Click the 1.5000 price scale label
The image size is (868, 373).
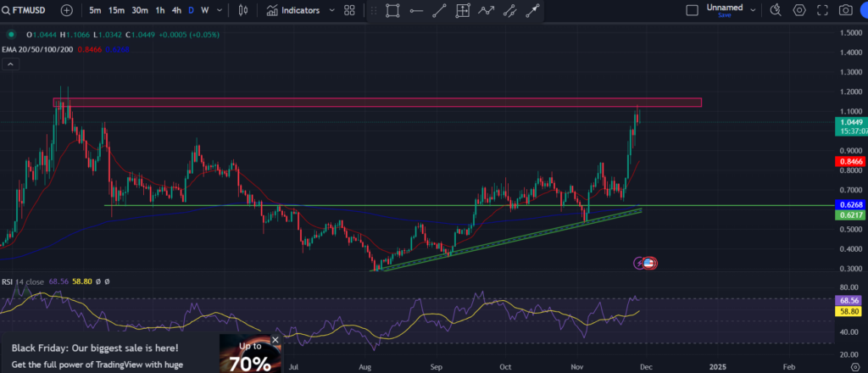(850, 33)
